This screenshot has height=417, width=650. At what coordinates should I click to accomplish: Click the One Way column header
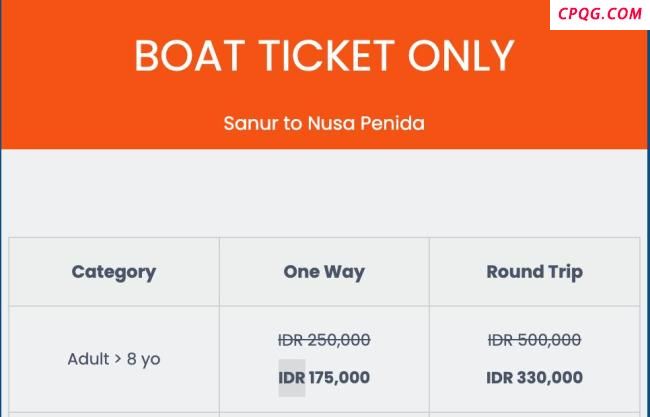point(324,272)
